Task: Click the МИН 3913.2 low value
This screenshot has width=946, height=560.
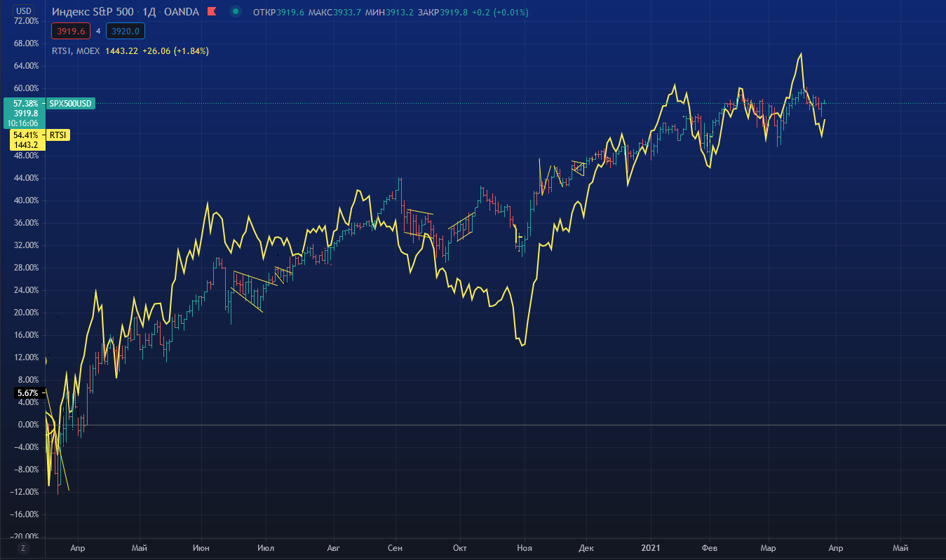Action: [x=388, y=13]
